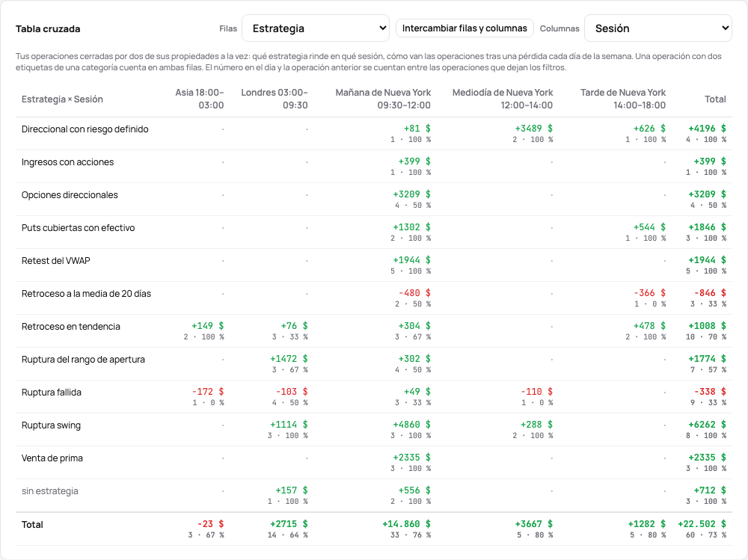Select the 'Retest del VWAP' row label

[x=56, y=261]
